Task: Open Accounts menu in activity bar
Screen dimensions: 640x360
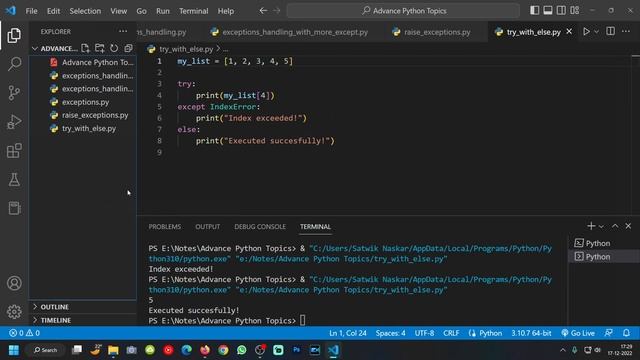Action: 14,283
